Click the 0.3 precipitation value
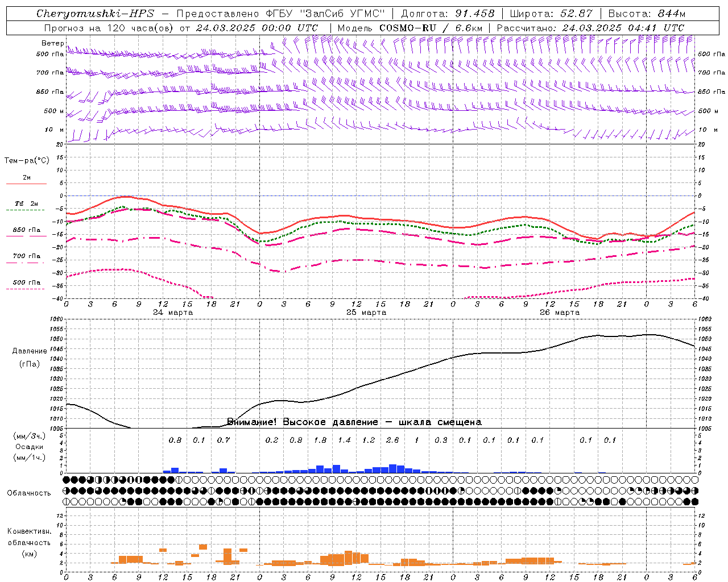The width and height of the screenshot is (728, 582). (441, 440)
